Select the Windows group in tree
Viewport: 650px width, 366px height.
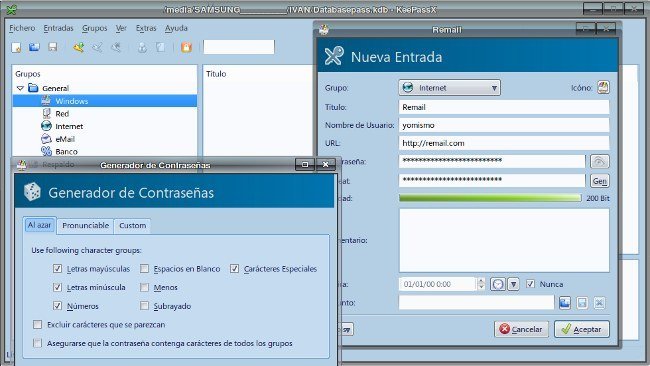pyautogui.click(x=104, y=101)
